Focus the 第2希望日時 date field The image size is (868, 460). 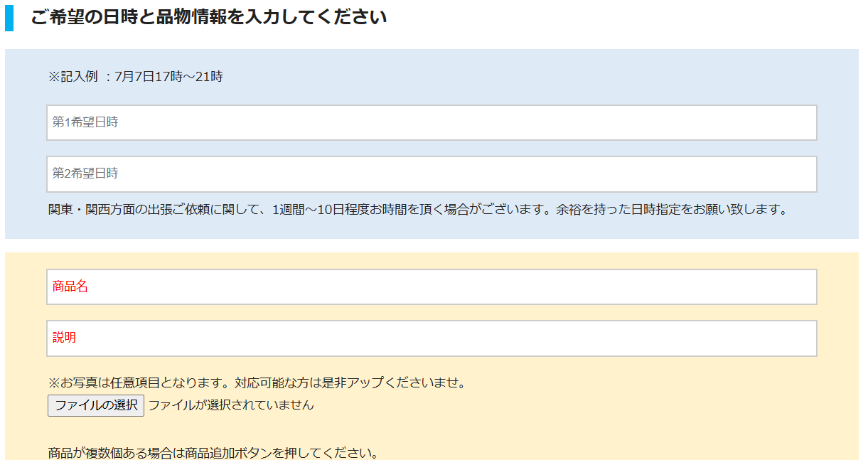(432, 174)
